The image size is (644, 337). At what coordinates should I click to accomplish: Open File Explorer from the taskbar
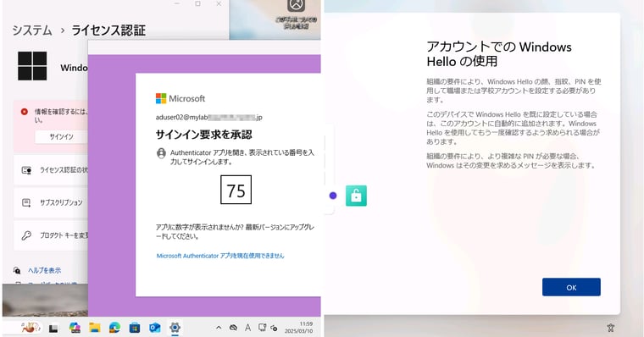[94, 328]
